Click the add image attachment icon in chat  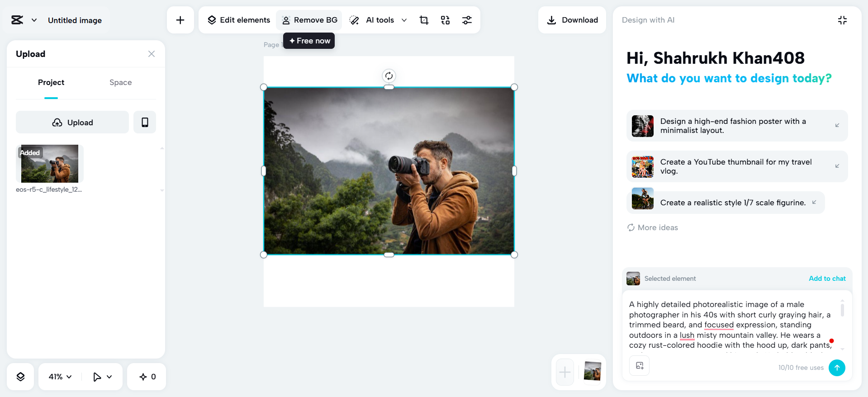coord(640,366)
